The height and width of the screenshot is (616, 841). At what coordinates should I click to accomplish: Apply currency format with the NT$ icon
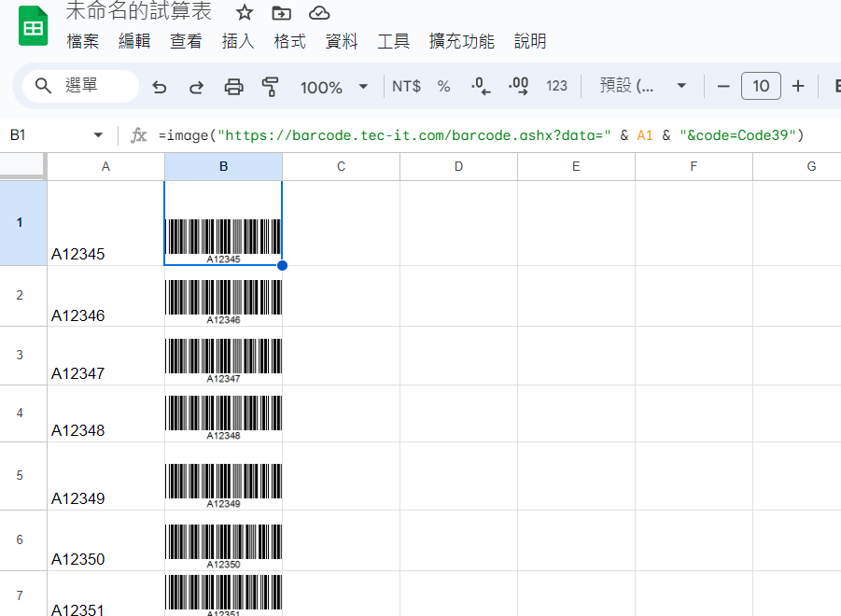tap(405, 86)
